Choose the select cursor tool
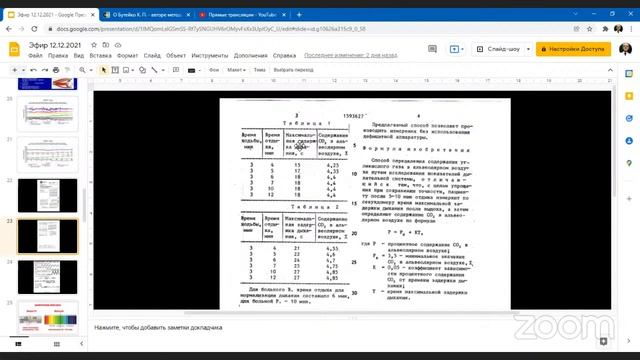The width and height of the screenshot is (640, 360). tap(104, 70)
